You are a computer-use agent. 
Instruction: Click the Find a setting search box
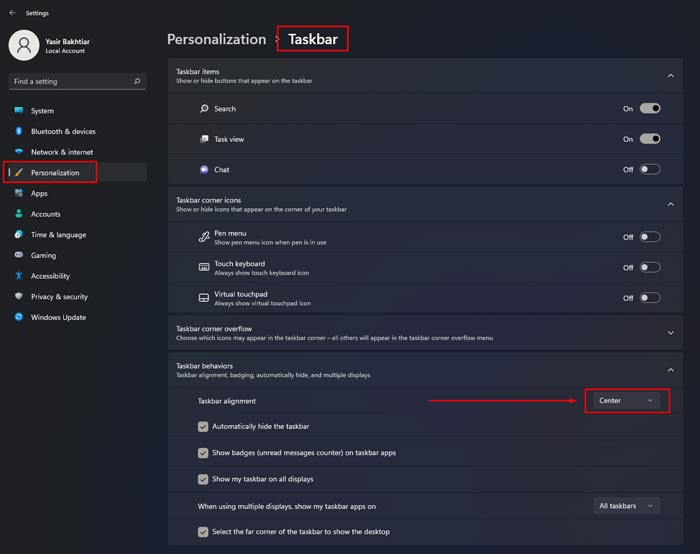[x=70, y=81]
